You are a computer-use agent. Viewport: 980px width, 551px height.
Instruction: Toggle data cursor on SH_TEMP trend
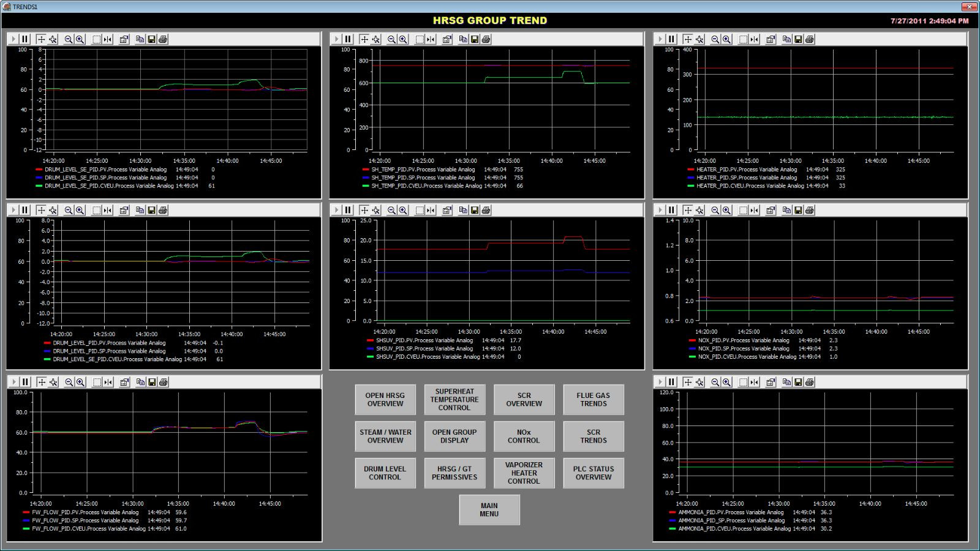(431, 39)
